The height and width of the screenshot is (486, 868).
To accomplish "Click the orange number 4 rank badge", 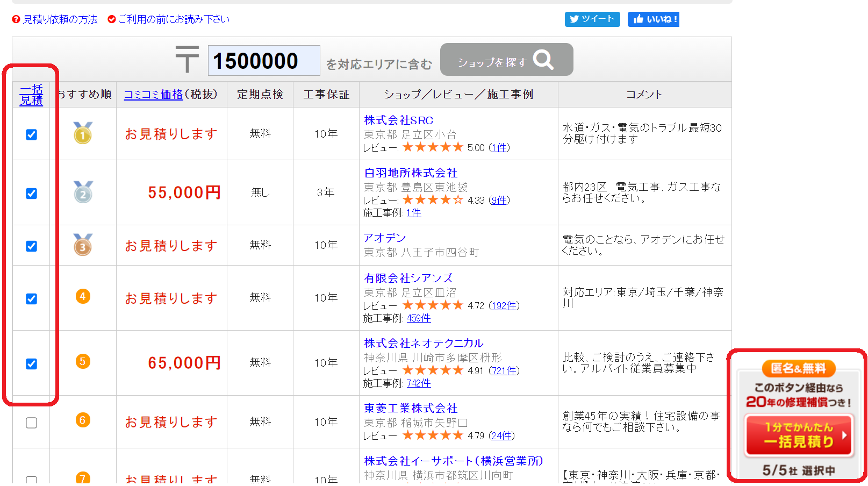I will pos(83,296).
